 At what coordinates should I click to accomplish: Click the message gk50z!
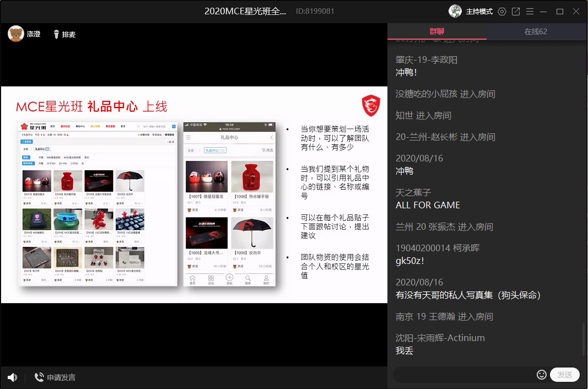pyautogui.click(x=410, y=261)
